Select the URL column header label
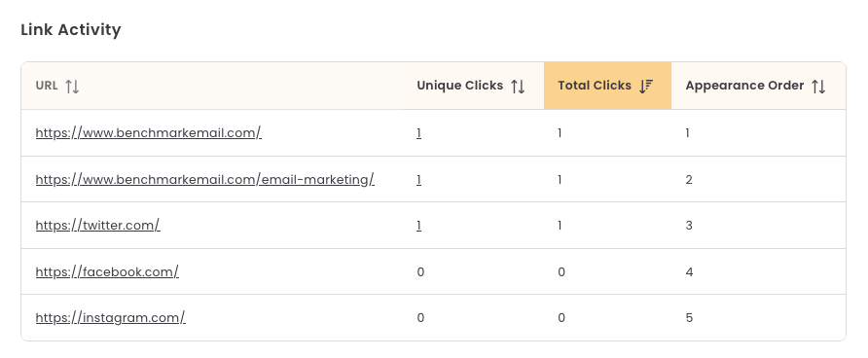This screenshot has height=358, width=868. pos(47,86)
